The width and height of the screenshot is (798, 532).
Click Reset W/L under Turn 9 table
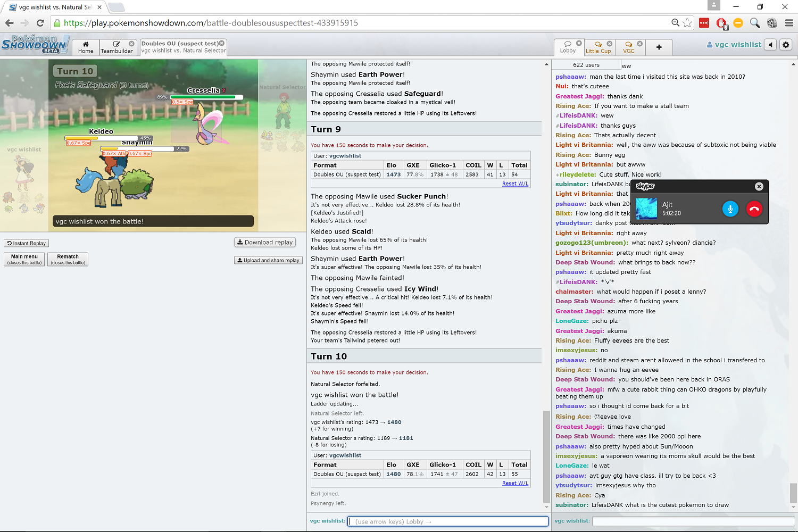point(515,184)
